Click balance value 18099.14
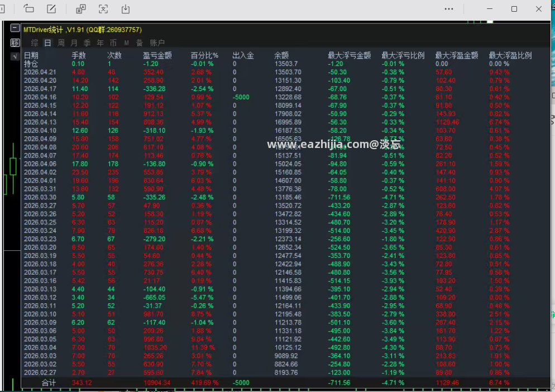This screenshot has height=392, width=555. 288,106
